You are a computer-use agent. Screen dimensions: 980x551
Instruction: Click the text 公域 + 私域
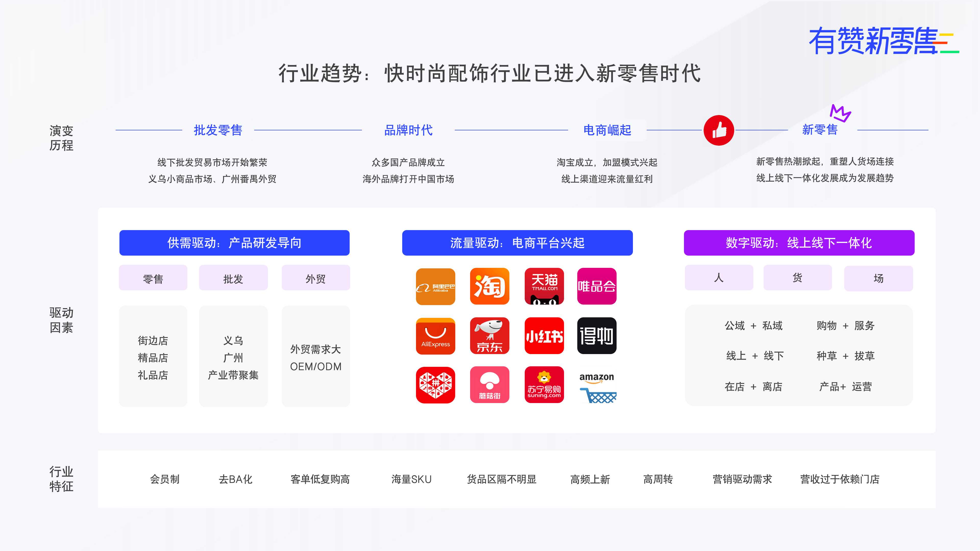pos(754,325)
